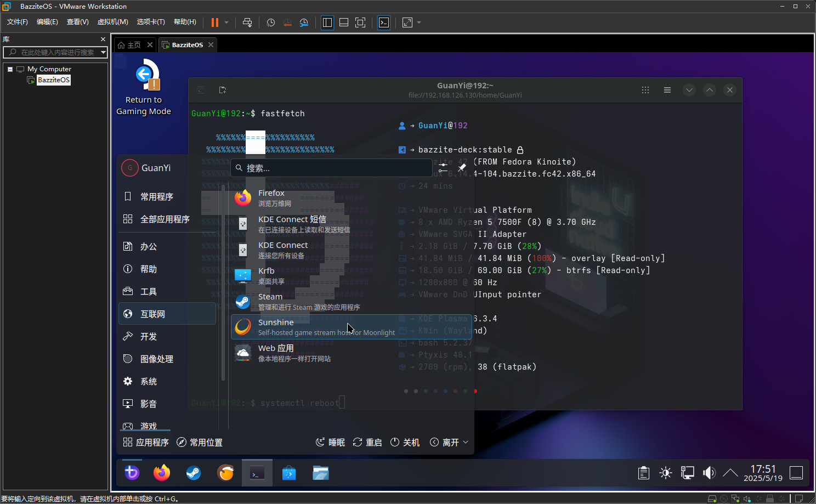816x504 pixels.
Task: Open the software store from taskbar
Action: (289, 473)
